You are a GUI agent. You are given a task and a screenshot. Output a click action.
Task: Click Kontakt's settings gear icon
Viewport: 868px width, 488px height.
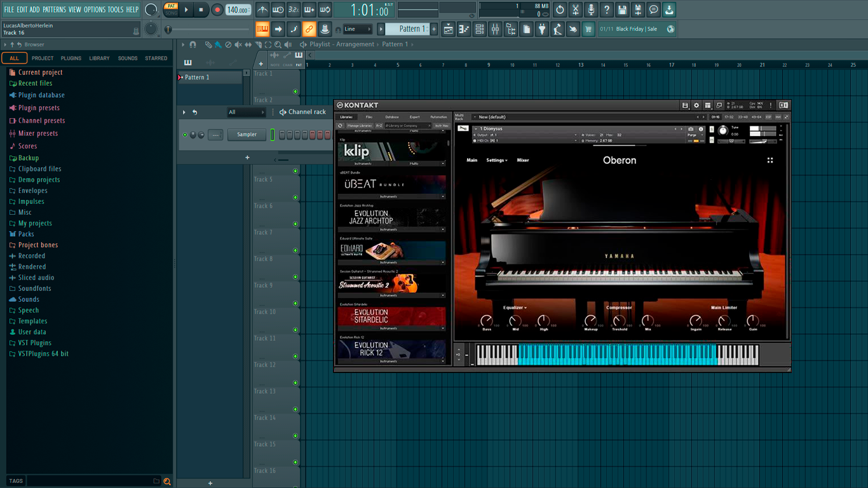coord(696,105)
